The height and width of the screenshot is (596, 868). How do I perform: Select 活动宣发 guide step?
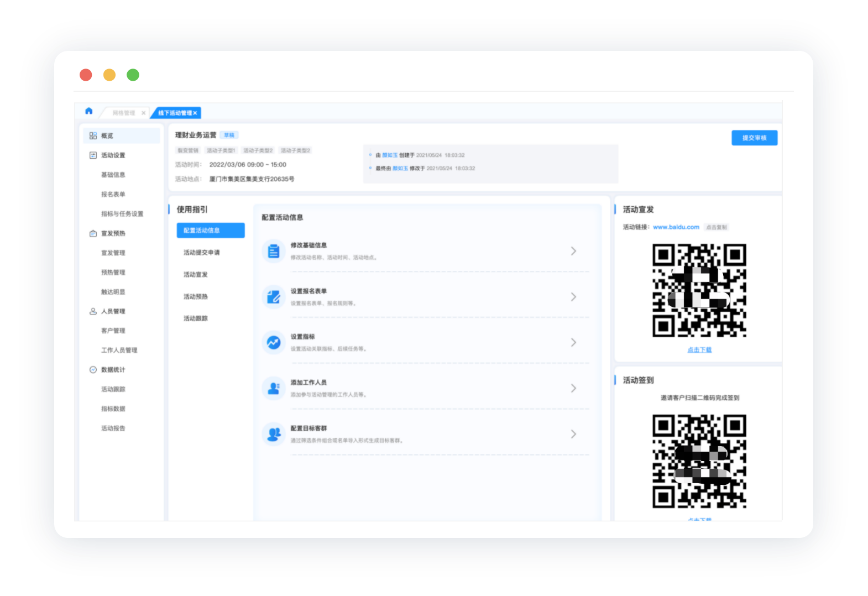(196, 275)
